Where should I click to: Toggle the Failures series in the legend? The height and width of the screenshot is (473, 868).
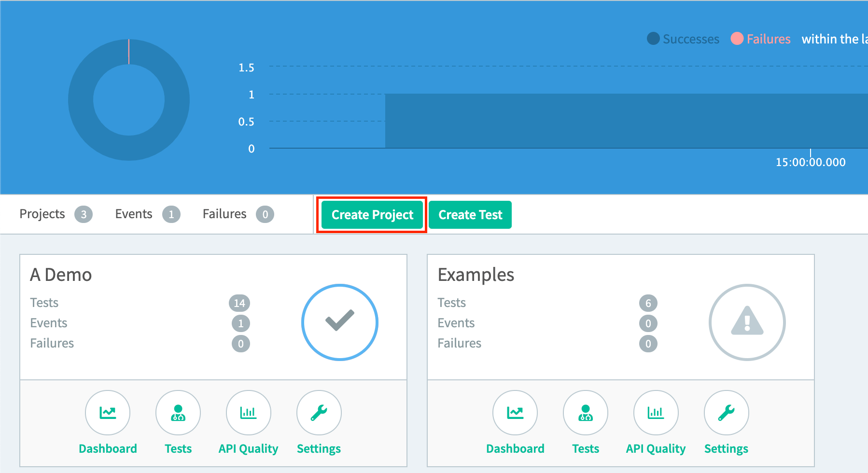[760, 39]
